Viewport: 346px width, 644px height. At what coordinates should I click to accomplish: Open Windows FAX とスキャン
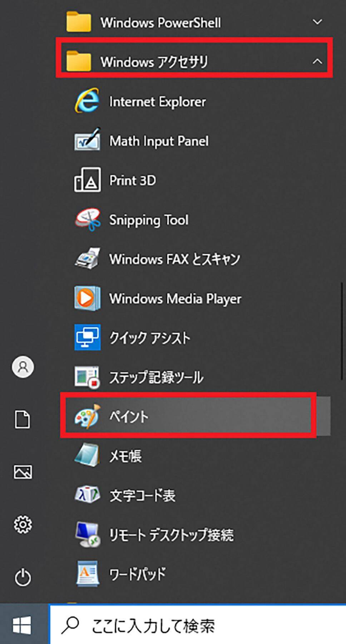pos(174,259)
